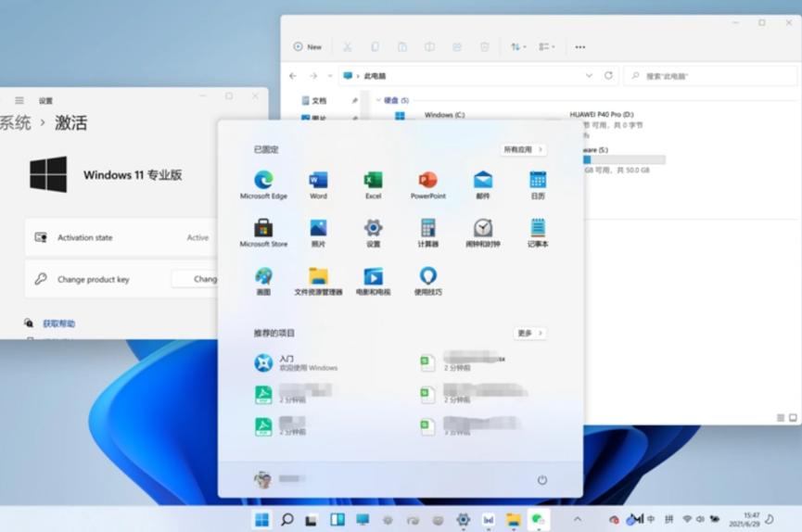Click the Change product key button
The image size is (802, 532).
(x=197, y=279)
